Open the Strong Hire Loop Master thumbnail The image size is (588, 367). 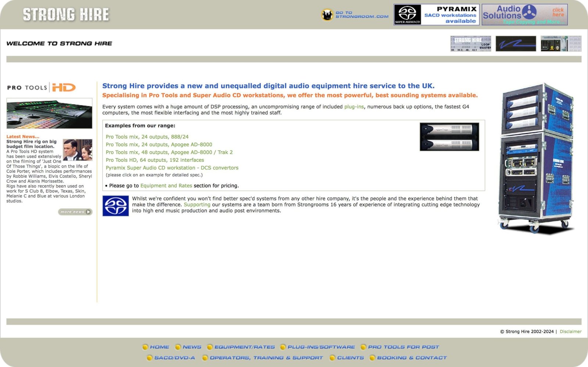(x=470, y=44)
